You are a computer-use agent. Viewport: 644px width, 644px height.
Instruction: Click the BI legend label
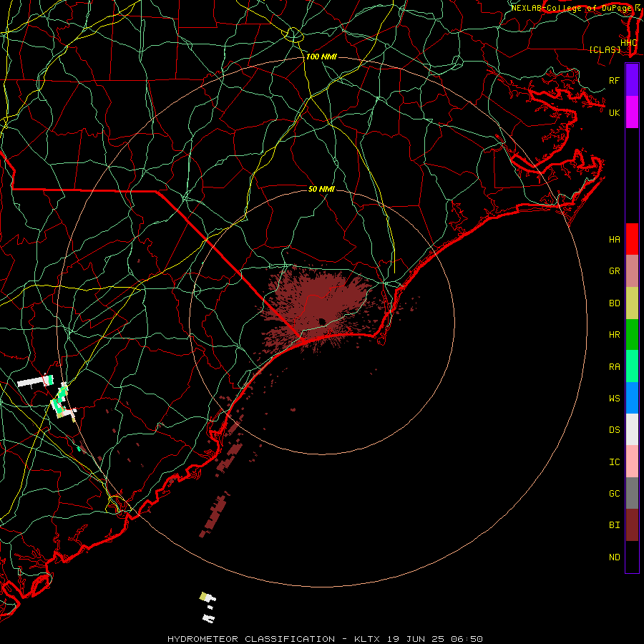click(615, 525)
